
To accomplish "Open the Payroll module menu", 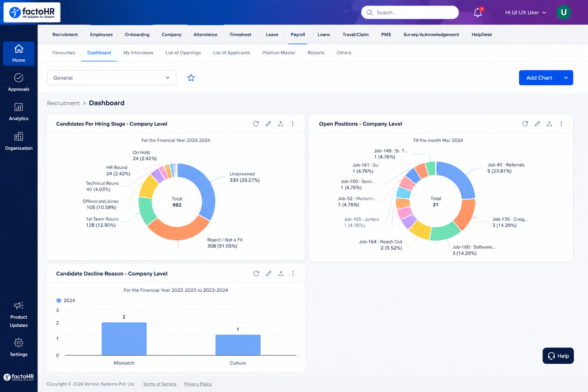I will (x=298, y=34).
